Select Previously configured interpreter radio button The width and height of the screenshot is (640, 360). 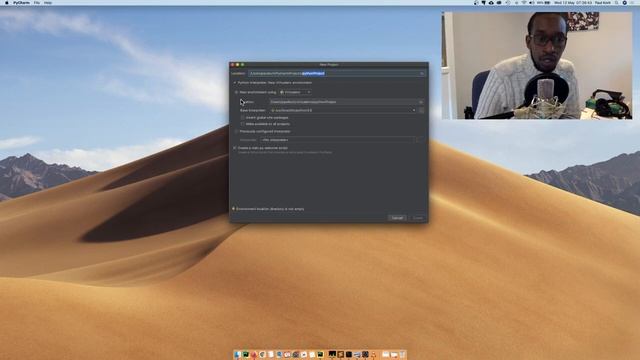point(236,131)
